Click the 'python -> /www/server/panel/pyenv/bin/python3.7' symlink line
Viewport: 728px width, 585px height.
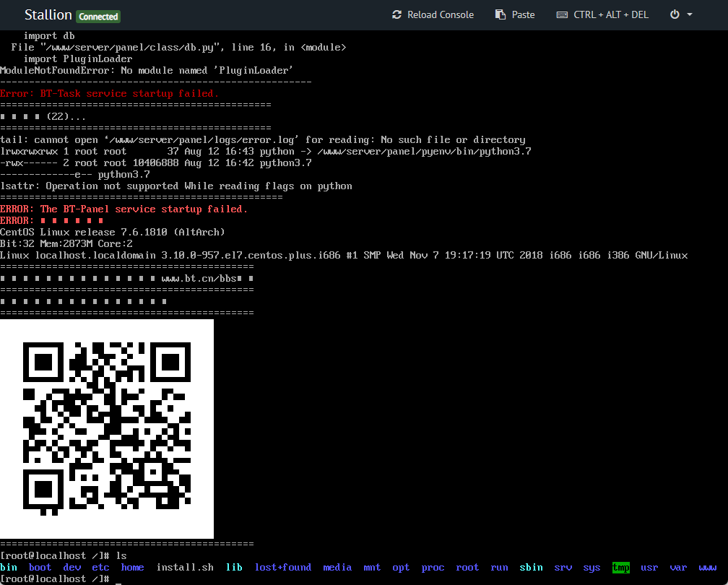click(x=266, y=152)
